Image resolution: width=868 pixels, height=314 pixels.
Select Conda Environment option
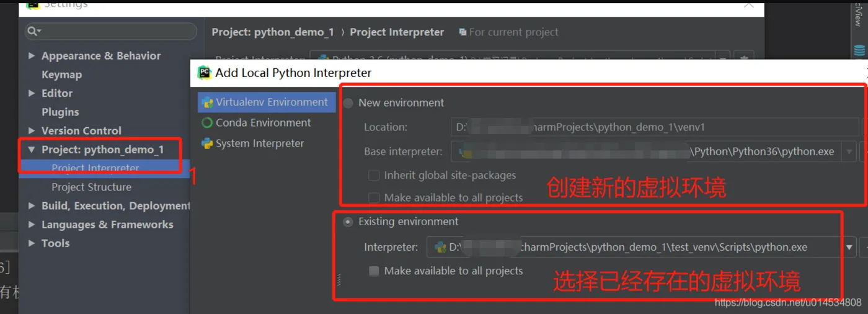pos(263,123)
